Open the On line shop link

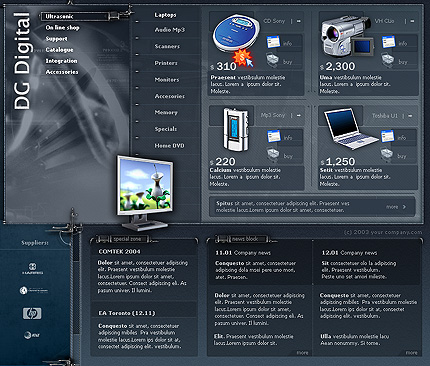click(x=62, y=28)
